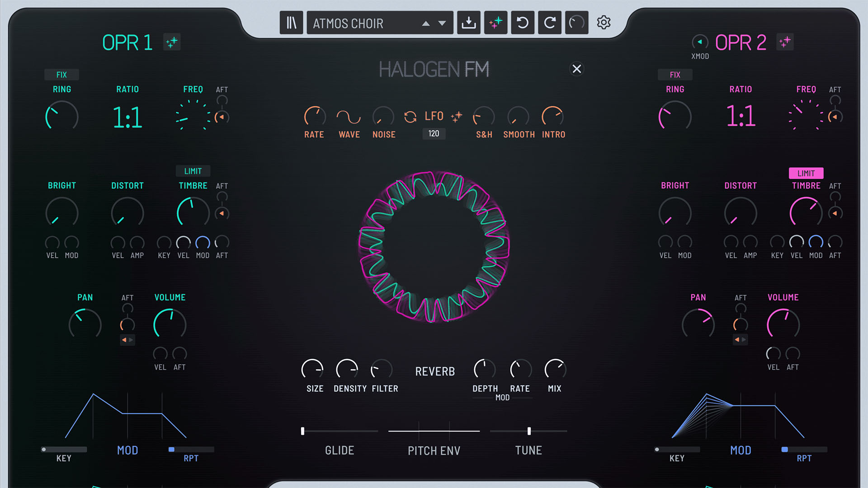Click the reverb SIZE knob
The height and width of the screenshot is (488, 868).
click(x=312, y=370)
